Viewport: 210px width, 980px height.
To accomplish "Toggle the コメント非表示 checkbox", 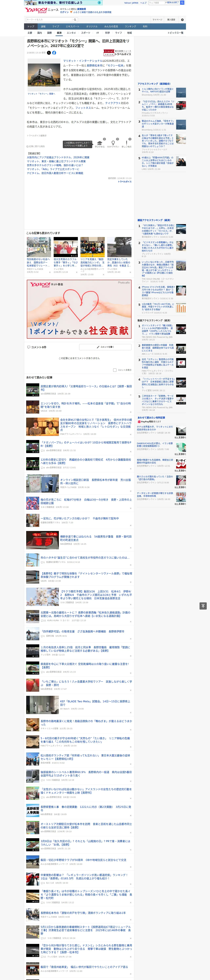I will click(x=115, y=370).
